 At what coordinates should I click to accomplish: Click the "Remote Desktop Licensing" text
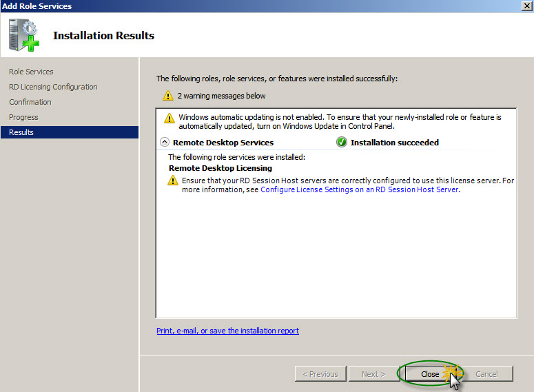220,168
